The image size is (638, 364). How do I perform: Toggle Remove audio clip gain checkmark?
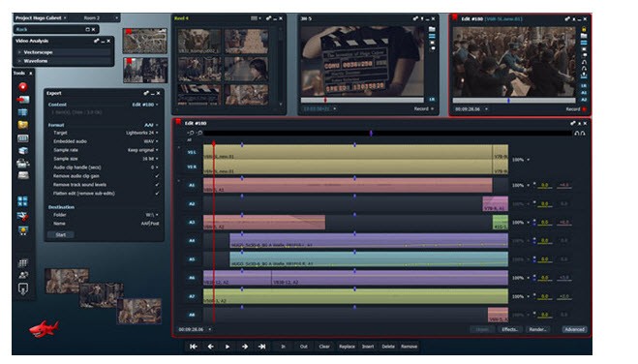pyautogui.click(x=157, y=176)
